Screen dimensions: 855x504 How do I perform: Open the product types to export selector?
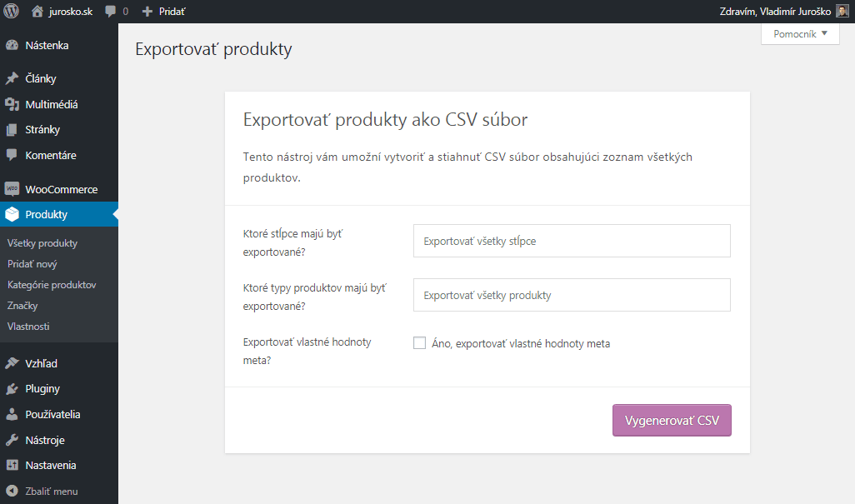(x=572, y=295)
